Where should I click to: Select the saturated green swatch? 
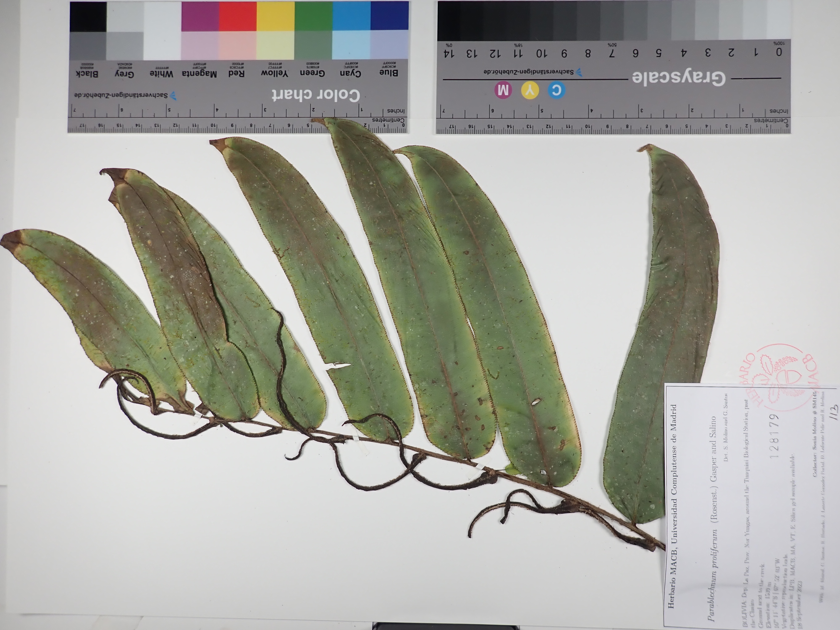[x=314, y=17]
